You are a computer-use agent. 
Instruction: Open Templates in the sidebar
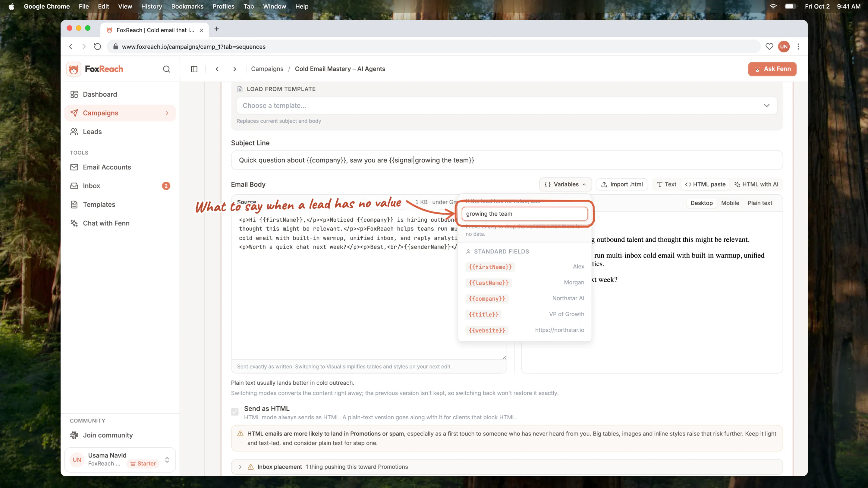tap(120, 205)
